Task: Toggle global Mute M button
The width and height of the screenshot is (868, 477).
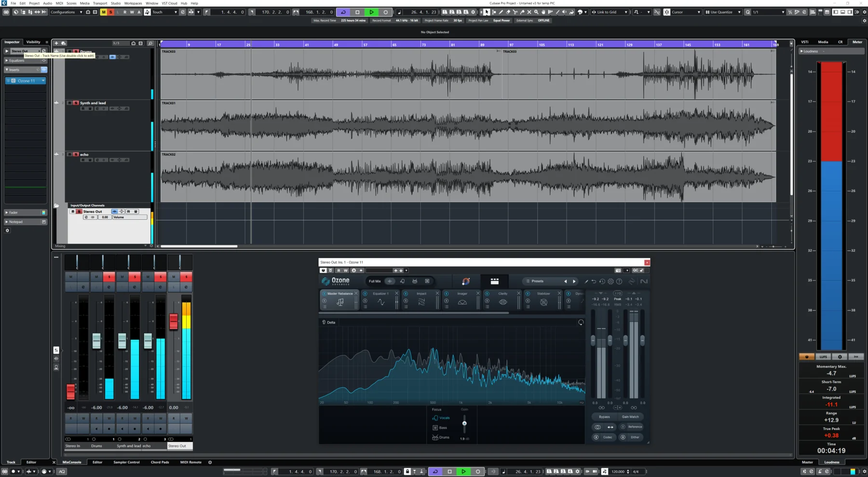Action: point(103,12)
